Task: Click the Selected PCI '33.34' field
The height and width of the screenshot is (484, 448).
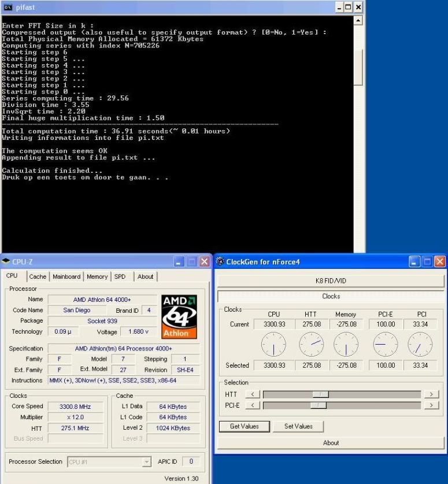Action: tap(420, 365)
